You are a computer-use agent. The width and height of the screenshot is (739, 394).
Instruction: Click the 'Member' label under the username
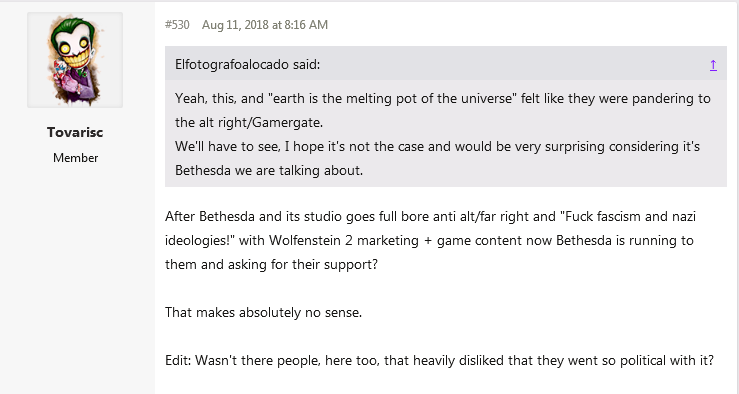[x=75, y=158]
